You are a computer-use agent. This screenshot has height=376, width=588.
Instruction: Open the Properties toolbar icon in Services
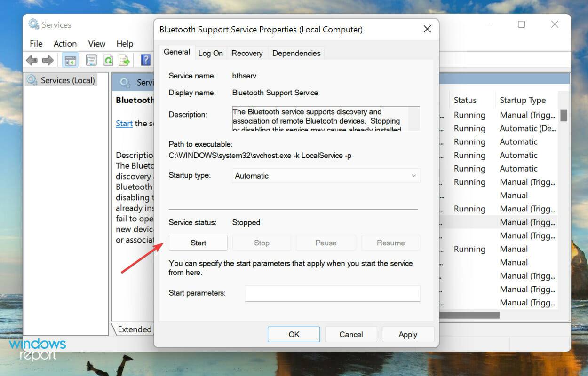pos(91,60)
